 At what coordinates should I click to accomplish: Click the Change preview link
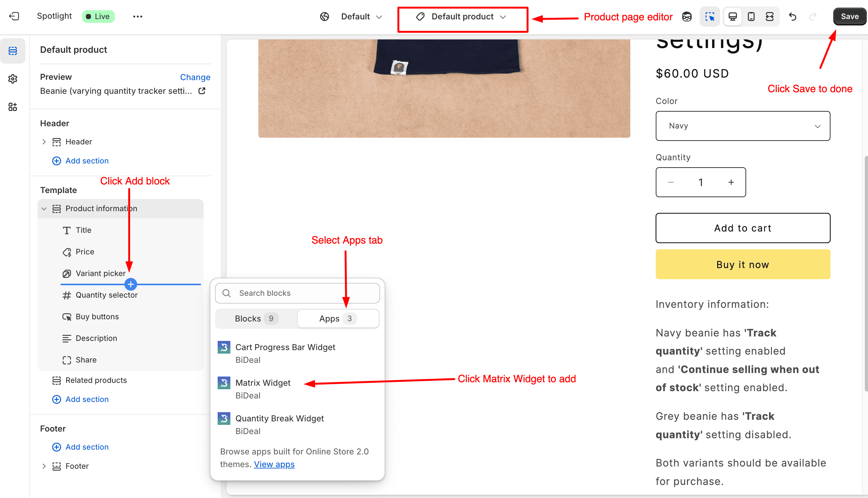pos(195,77)
